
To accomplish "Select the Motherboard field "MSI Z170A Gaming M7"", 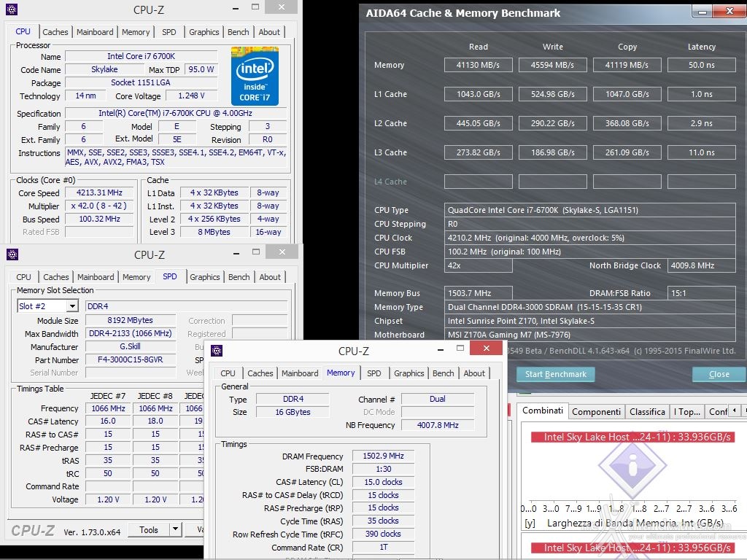I will click(x=589, y=335).
